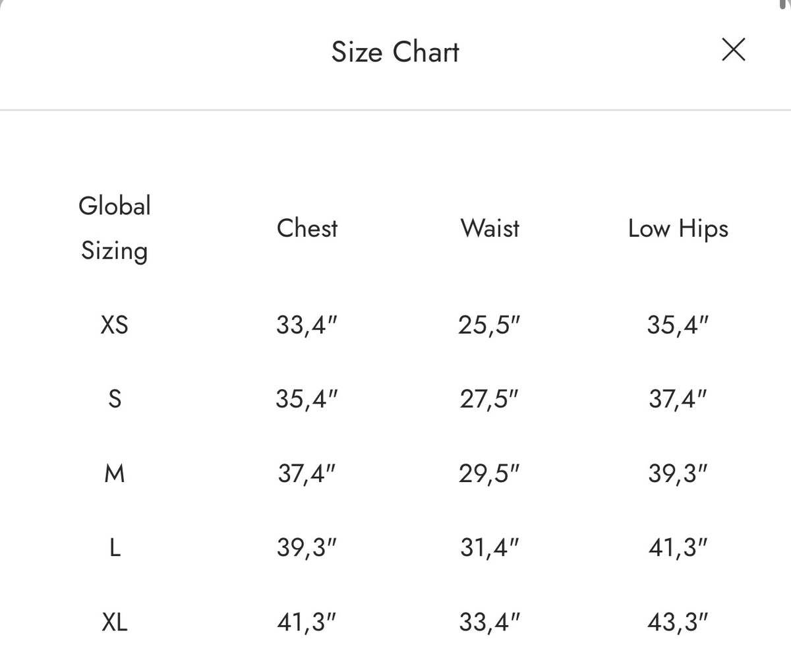This screenshot has height=672, width=791.
Task: Click the Chest column header
Action: [307, 228]
